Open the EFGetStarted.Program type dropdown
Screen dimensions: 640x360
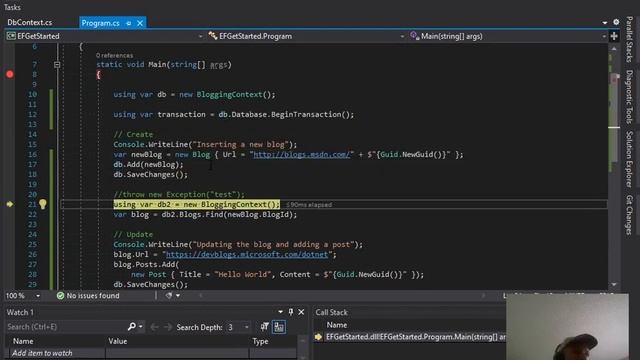coord(307,36)
